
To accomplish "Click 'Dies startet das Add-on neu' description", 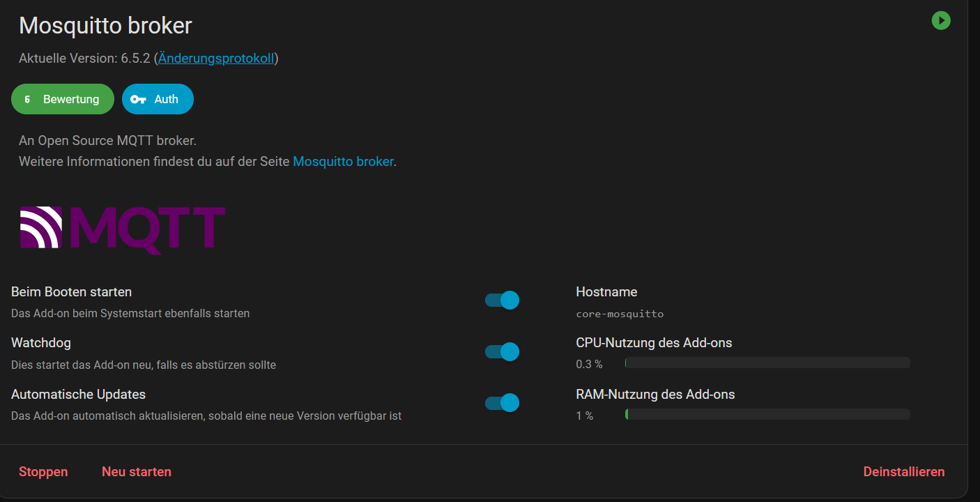I will click(144, 365).
